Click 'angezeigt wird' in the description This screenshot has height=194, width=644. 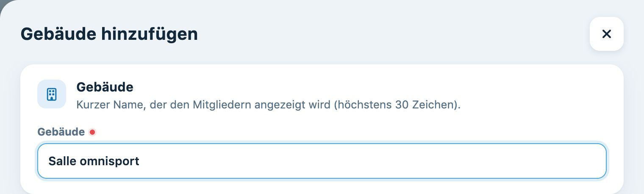(x=292, y=104)
